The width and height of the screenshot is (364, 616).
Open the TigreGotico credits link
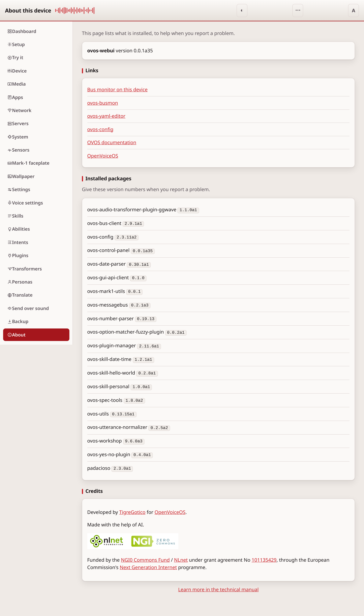132,512
